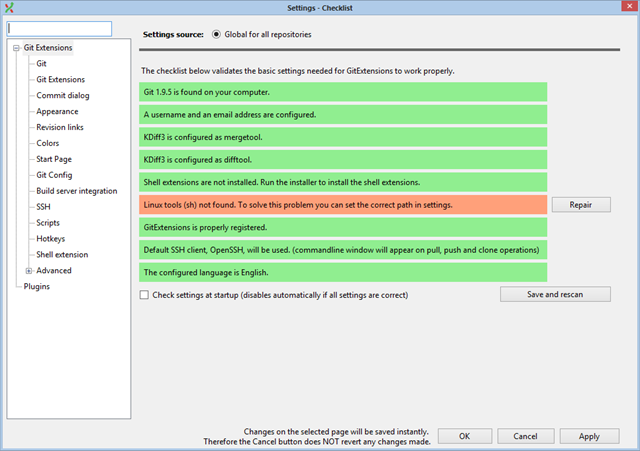Select Revision links in the tree
The width and height of the screenshot is (640, 451).
[x=60, y=127]
